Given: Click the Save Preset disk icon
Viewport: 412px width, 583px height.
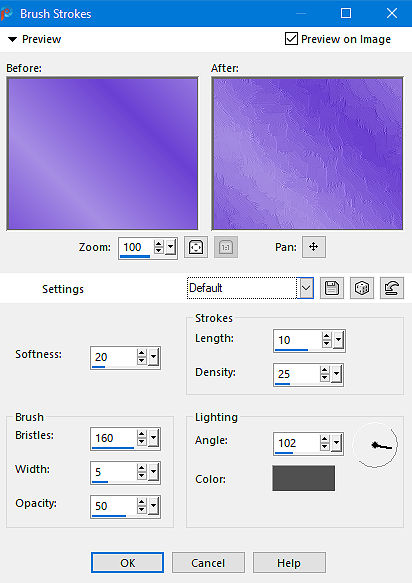Looking at the screenshot, I should coord(332,288).
